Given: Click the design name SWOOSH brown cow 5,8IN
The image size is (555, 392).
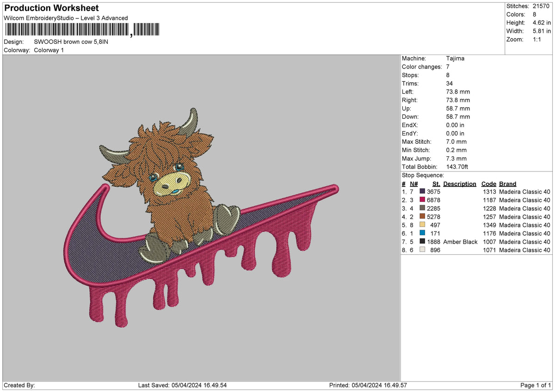Looking at the screenshot, I should [x=71, y=42].
